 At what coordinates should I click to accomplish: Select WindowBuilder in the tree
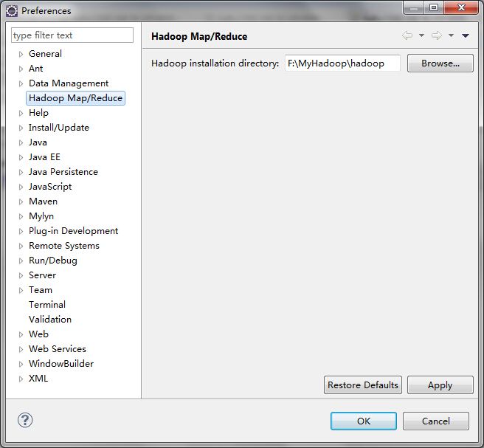pyautogui.click(x=61, y=364)
